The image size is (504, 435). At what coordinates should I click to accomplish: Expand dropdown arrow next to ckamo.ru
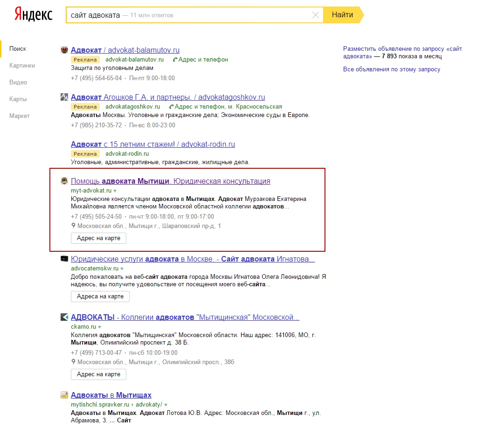point(99,327)
